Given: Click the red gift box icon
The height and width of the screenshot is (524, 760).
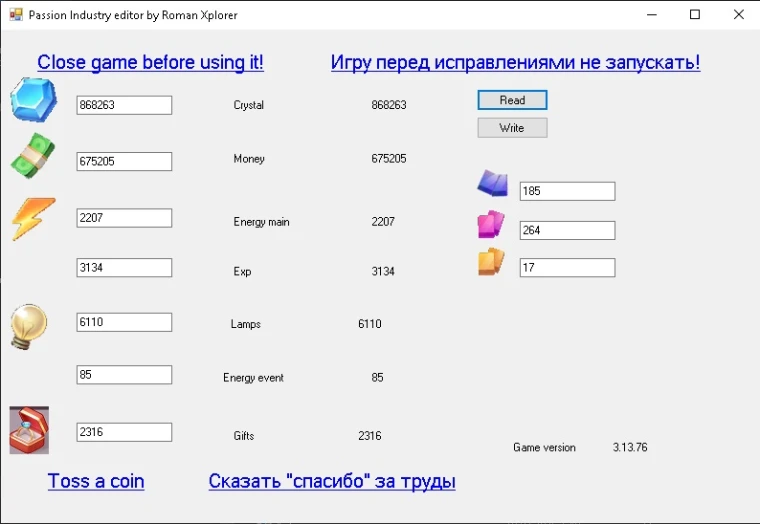Looking at the screenshot, I should tap(29, 430).
